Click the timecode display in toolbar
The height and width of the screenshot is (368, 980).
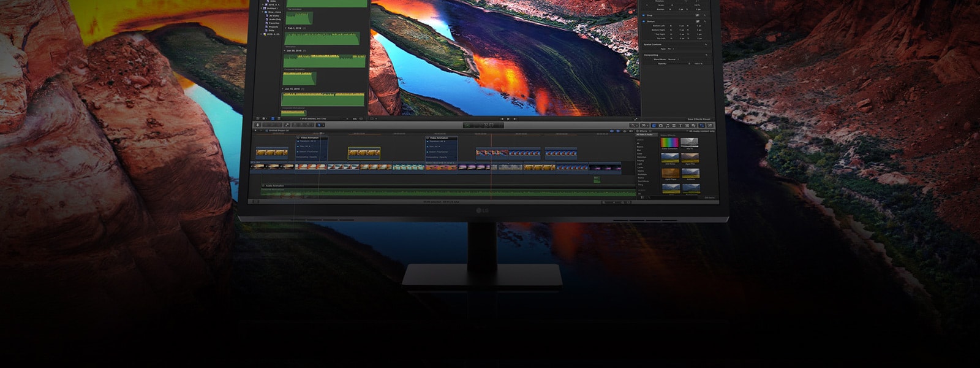483,125
